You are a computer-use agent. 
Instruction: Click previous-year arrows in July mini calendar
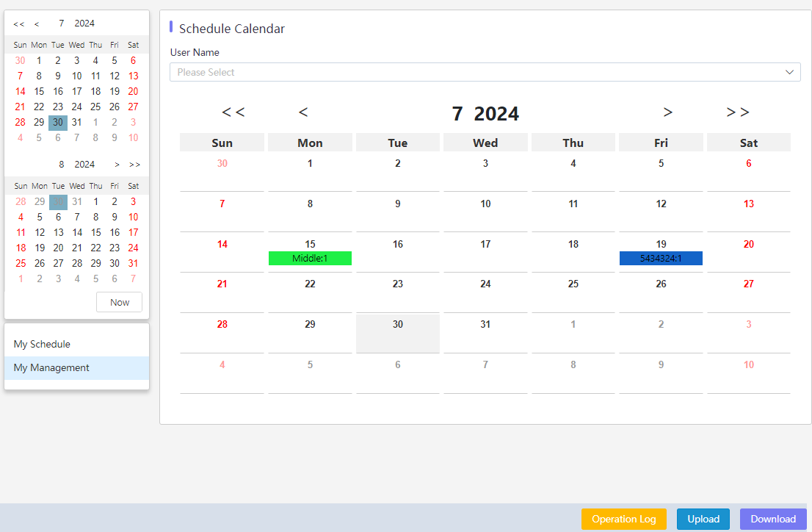tap(18, 24)
